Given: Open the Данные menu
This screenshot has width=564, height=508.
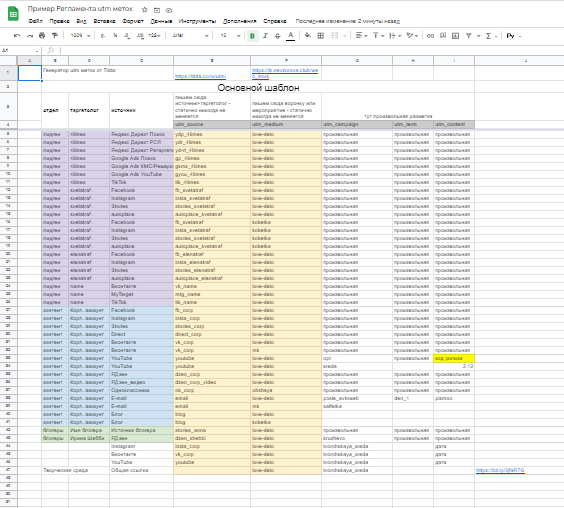Looking at the screenshot, I should (161, 21).
